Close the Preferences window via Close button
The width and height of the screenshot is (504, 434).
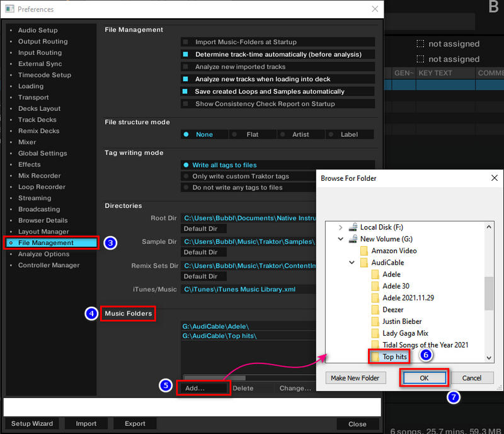pos(357,424)
